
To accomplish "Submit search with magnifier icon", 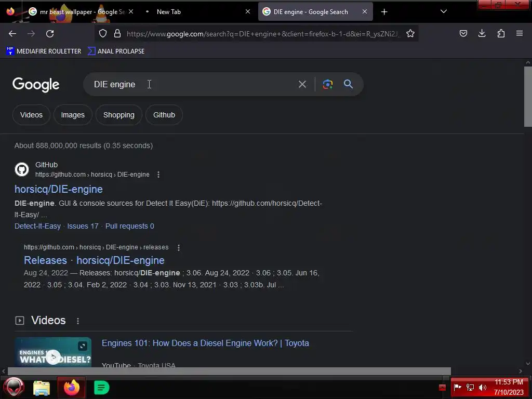I will point(348,84).
